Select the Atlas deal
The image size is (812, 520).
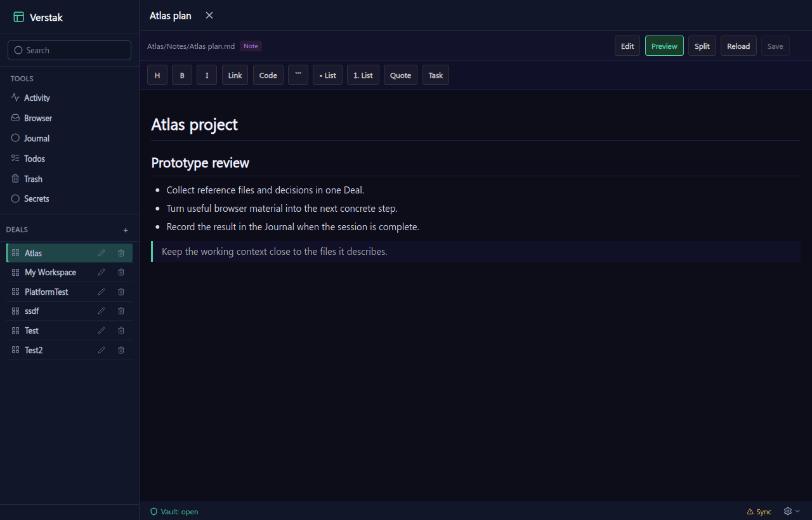tap(69, 253)
